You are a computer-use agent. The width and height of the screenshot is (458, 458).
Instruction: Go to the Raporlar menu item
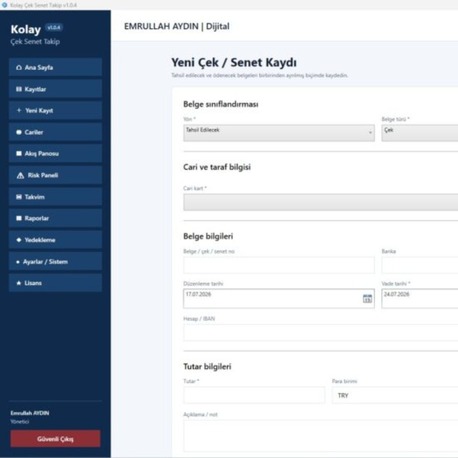(x=56, y=218)
